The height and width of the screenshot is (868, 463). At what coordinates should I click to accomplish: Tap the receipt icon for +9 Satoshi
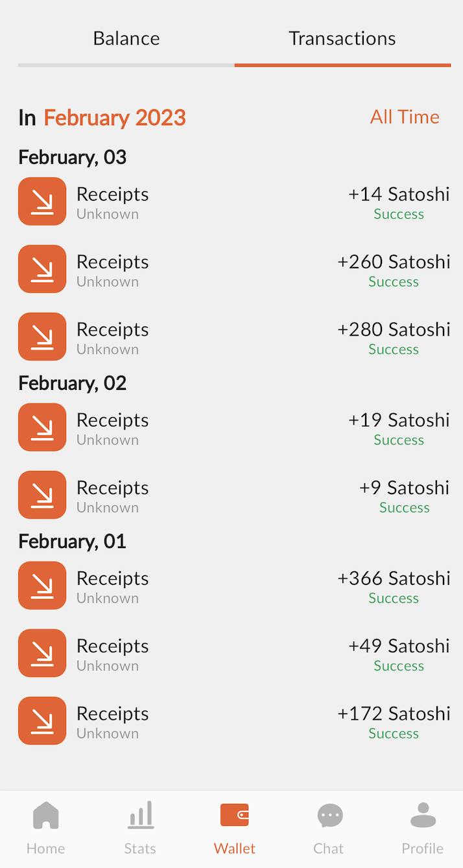click(x=42, y=495)
